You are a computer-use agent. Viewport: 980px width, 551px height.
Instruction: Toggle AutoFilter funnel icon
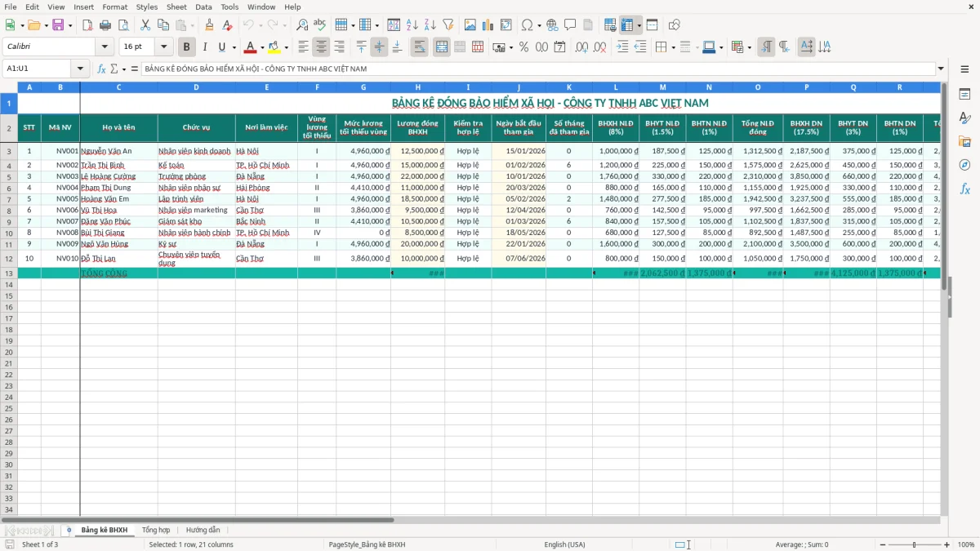448,25
